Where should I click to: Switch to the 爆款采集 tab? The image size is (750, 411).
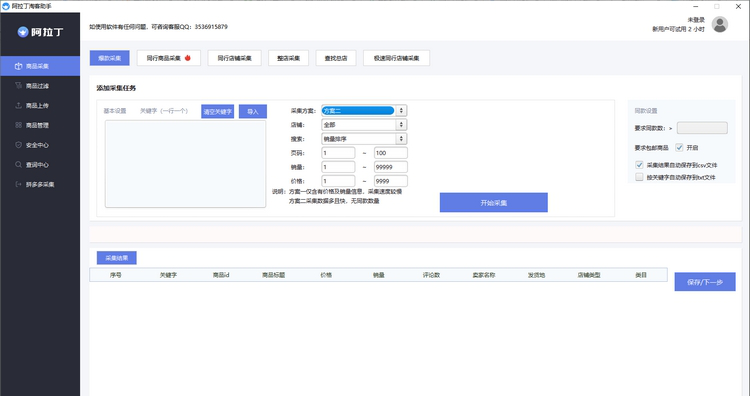click(x=110, y=58)
